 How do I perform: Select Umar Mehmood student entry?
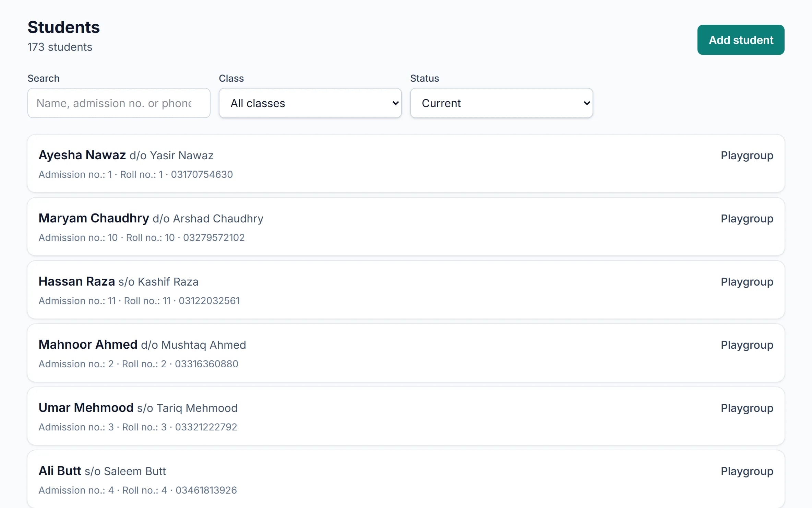[x=406, y=416]
